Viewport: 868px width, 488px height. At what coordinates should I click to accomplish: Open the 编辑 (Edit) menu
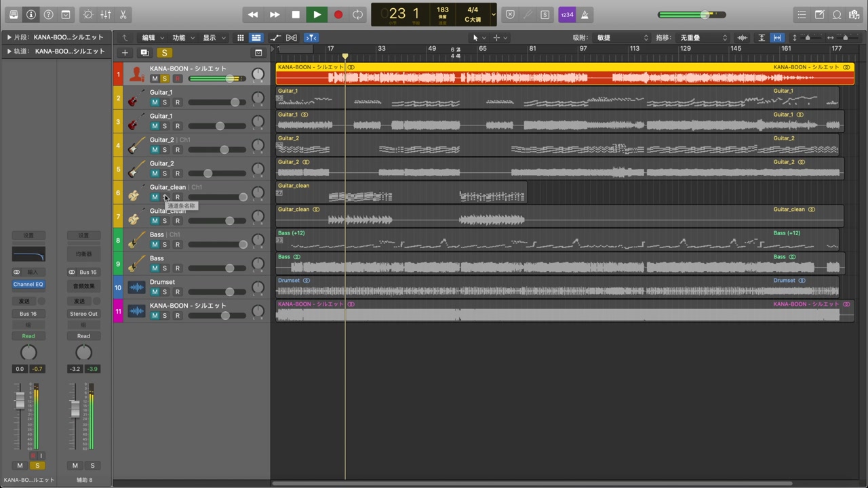(x=152, y=38)
